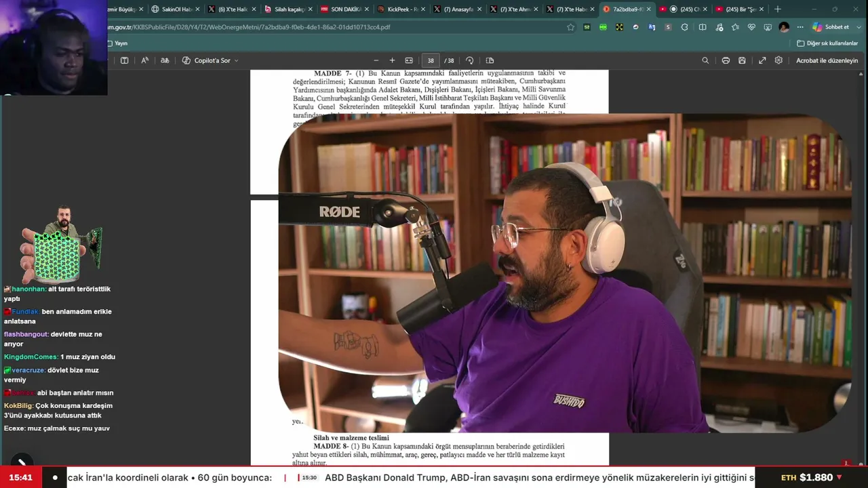Screen dimensions: 868x488
Task: Open the Diğer sık kullanılanlar bookmarks folder
Action: (x=827, y=43)
